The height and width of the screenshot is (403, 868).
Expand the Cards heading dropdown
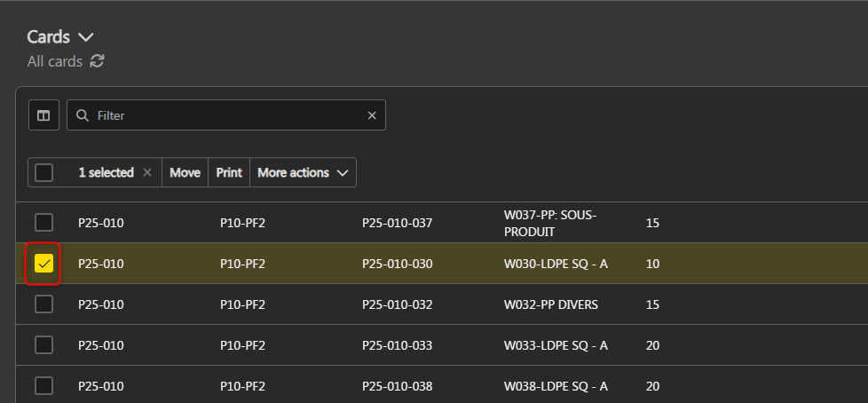[x=85, y=37]
